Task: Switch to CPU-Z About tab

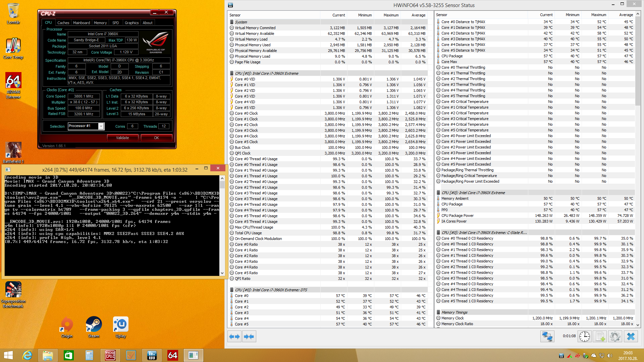Action: pos(148,23)
